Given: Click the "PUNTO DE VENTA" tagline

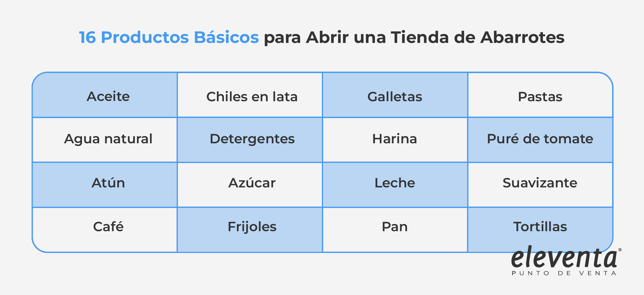Looking at the screenshot, I should click(564, 273).
